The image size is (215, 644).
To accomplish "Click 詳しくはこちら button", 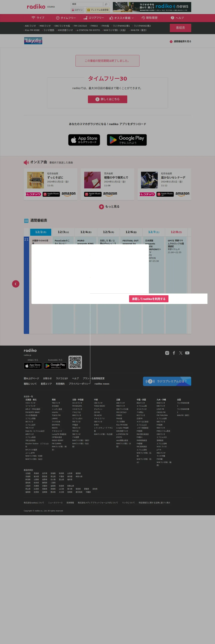I will (x=107, y=99).
